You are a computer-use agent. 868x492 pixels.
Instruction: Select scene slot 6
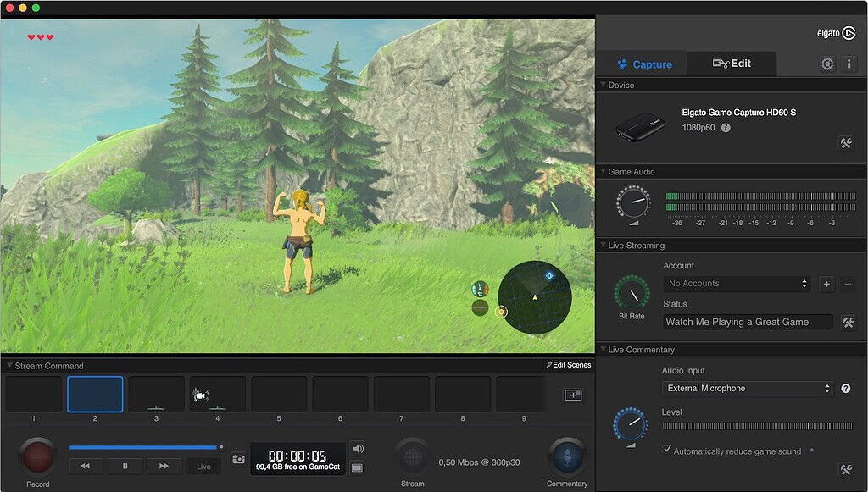tap(341, 394)
